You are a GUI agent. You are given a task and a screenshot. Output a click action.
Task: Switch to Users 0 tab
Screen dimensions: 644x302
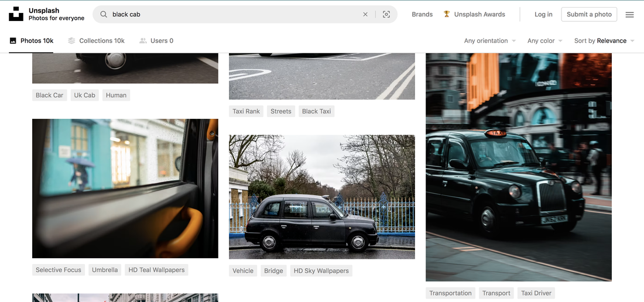click(x=156, y=40)
